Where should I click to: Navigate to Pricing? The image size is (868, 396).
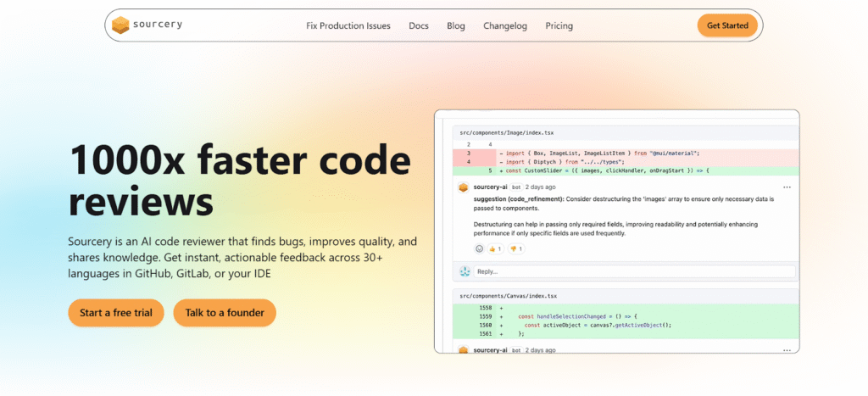click(559, 25)
